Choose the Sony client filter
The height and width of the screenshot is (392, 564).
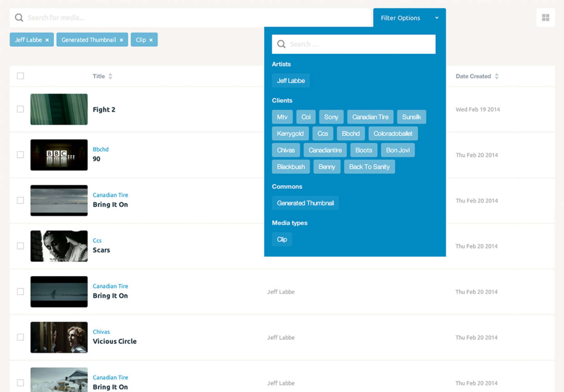pyautogui.click(x=331, y=117)
